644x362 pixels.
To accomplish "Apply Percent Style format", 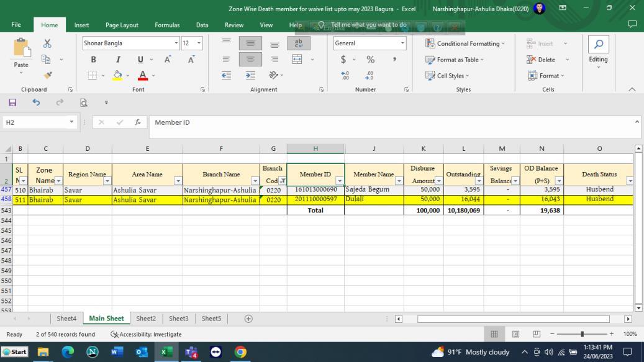I will [371, 60].
